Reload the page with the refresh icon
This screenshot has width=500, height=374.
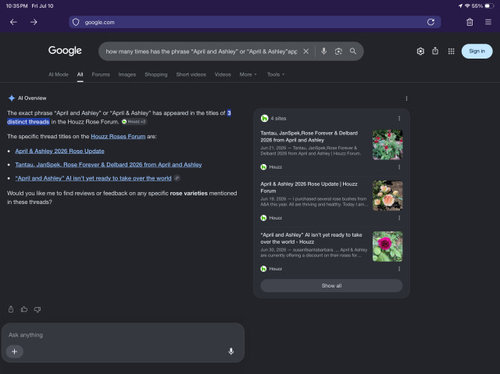(x=431, y=22)
